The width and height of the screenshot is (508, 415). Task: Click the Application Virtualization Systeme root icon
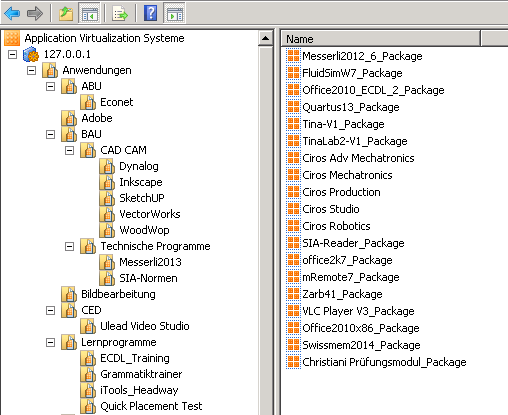tap(12, 38)
